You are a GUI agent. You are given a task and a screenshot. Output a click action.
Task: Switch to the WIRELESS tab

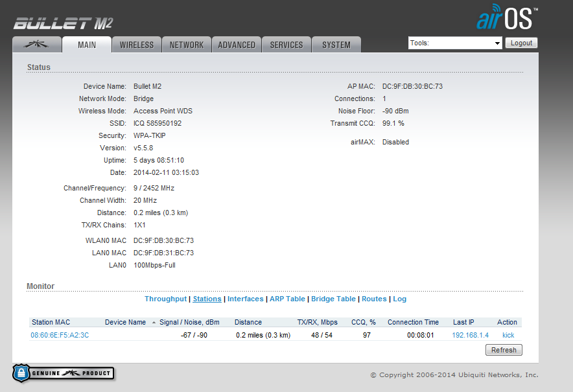(x=137, y=45)
